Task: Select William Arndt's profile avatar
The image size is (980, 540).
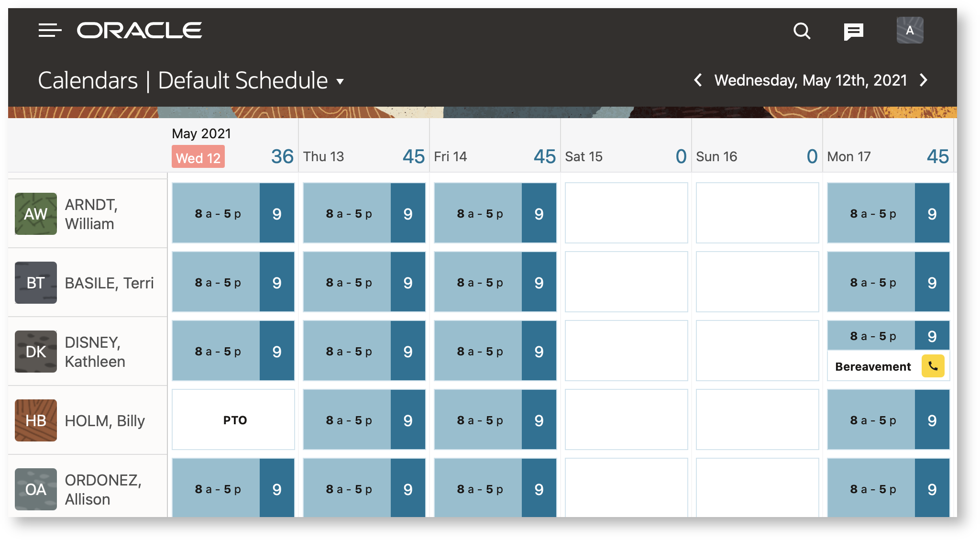Action: [36, 214]
